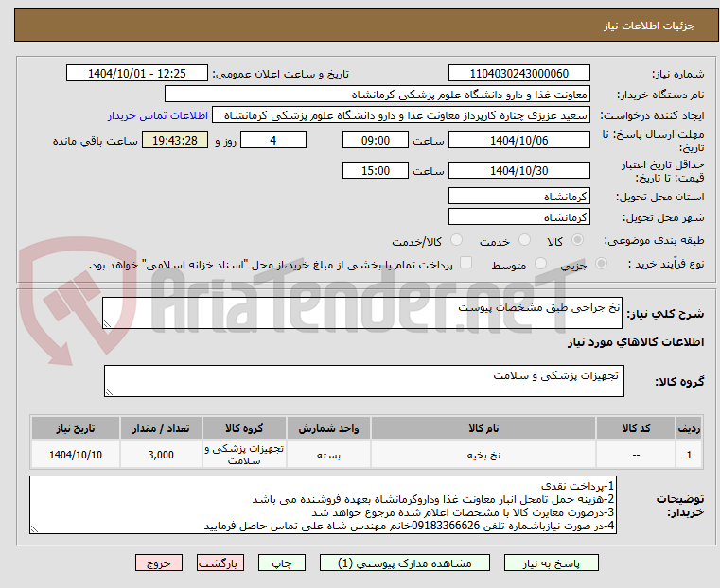This screenshot has width=720, height=588.
Task: Click the price validity time 15:00
Action: coord(376,170)
